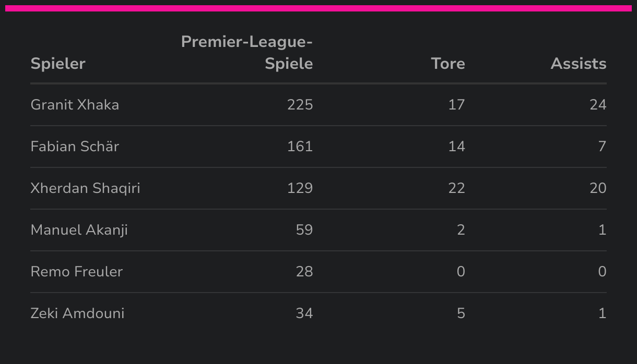Viewport: 637px width, 364px height.
Task: Click Fabian Schär's 14 goals value
Action: [x=456, y=147]
